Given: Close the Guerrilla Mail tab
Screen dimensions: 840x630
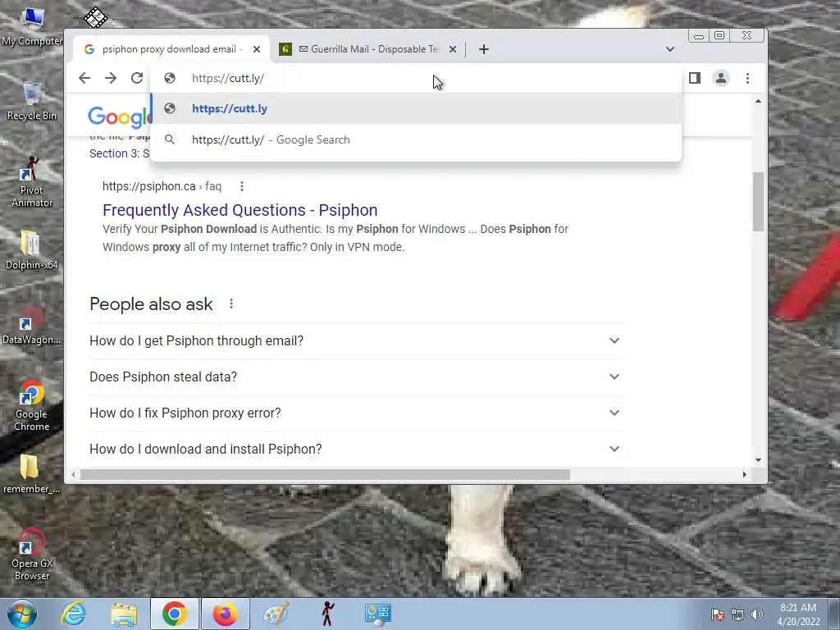Looking at the screenshot, I should coord(453,49).
